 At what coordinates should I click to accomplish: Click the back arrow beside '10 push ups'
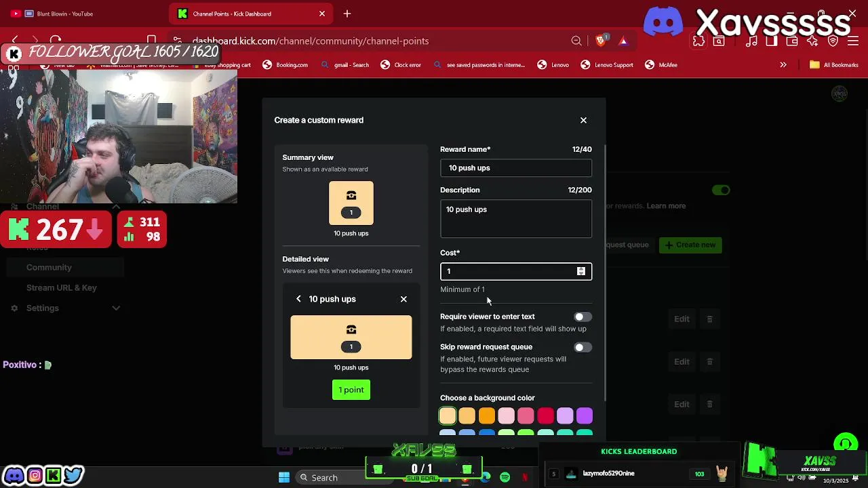pyautogui.click(x=298, y=299)
